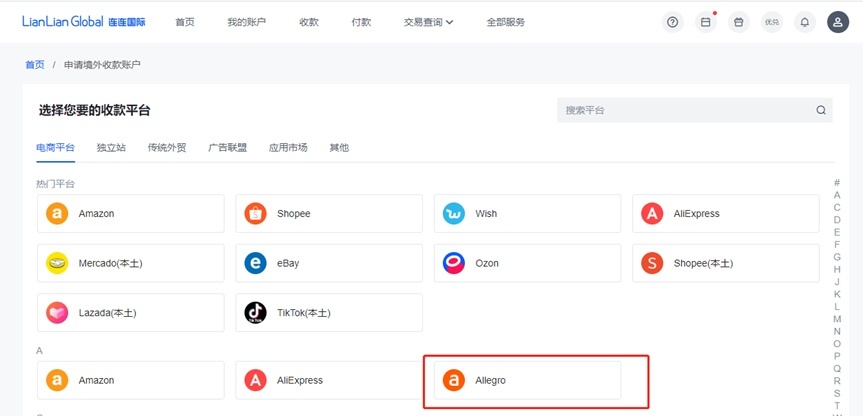
Task: Open the gift box icon in header
Action: (739, 23)
